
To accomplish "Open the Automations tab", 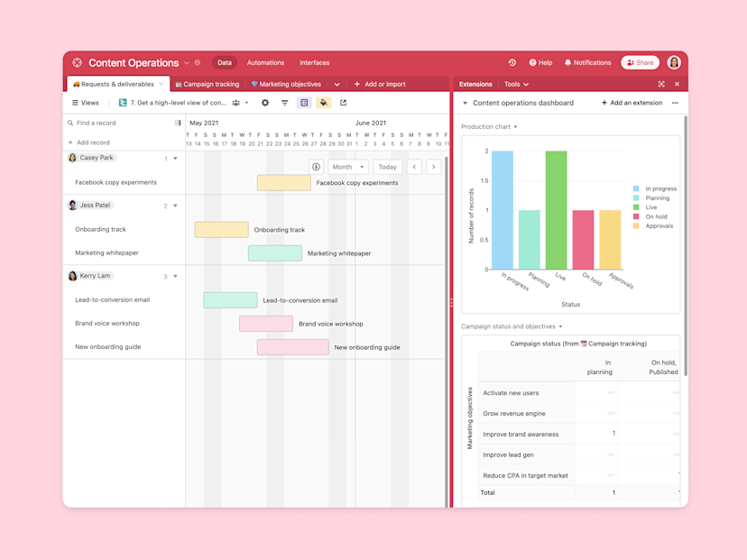I will pos(265,62).
